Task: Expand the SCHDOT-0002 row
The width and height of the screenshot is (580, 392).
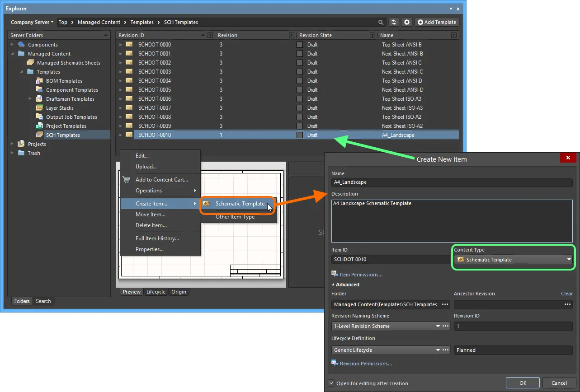Action: [x=120, y=63]
